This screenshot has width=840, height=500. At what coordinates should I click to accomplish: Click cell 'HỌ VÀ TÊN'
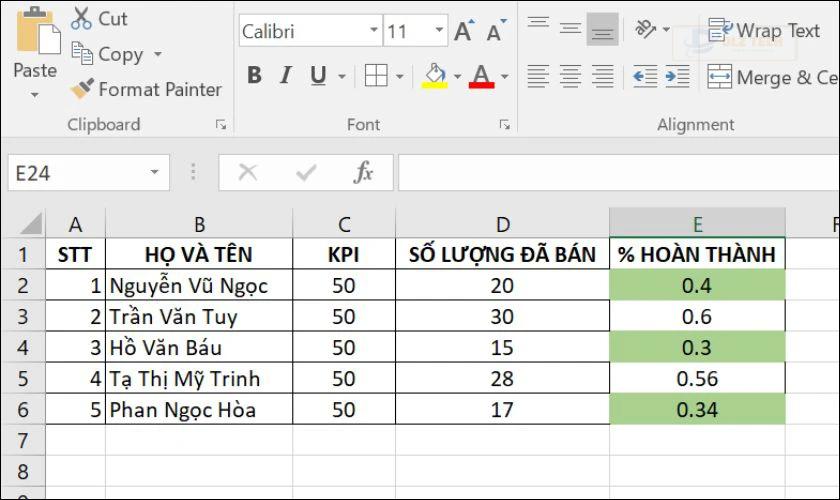pyautogui.click(x=199, y=254)
